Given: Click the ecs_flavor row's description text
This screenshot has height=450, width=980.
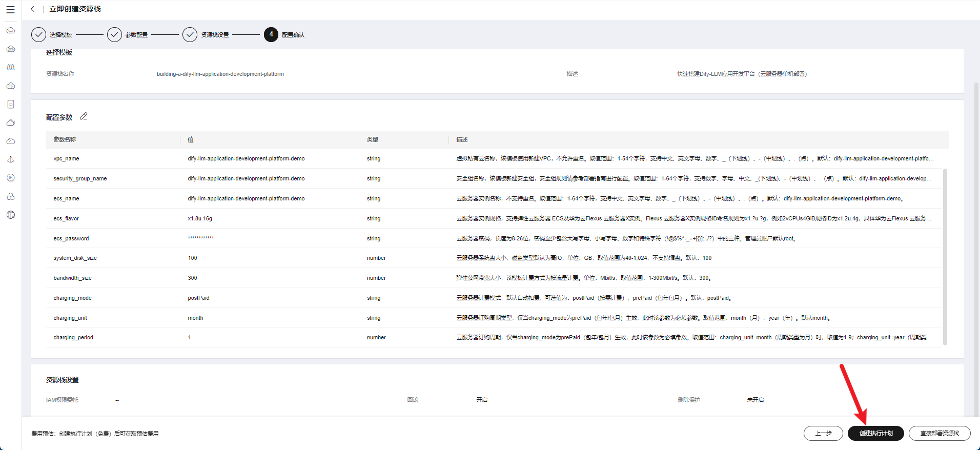Looking at the screenshot, I should (694, 219).
